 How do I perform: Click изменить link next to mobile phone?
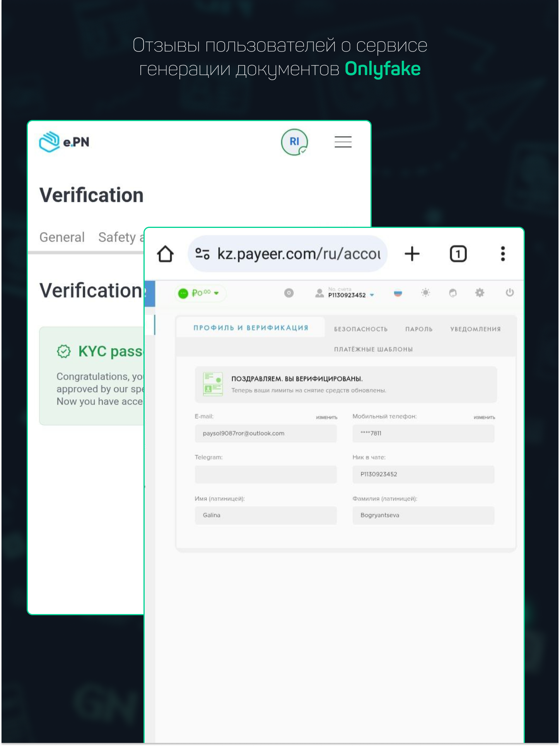(x=484, y=417)
